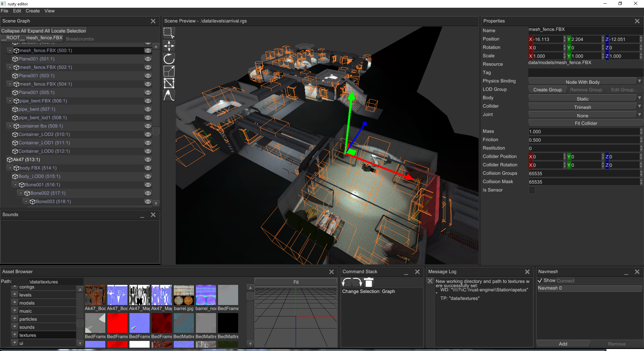Click the Fit Collider button

(586, 123)
